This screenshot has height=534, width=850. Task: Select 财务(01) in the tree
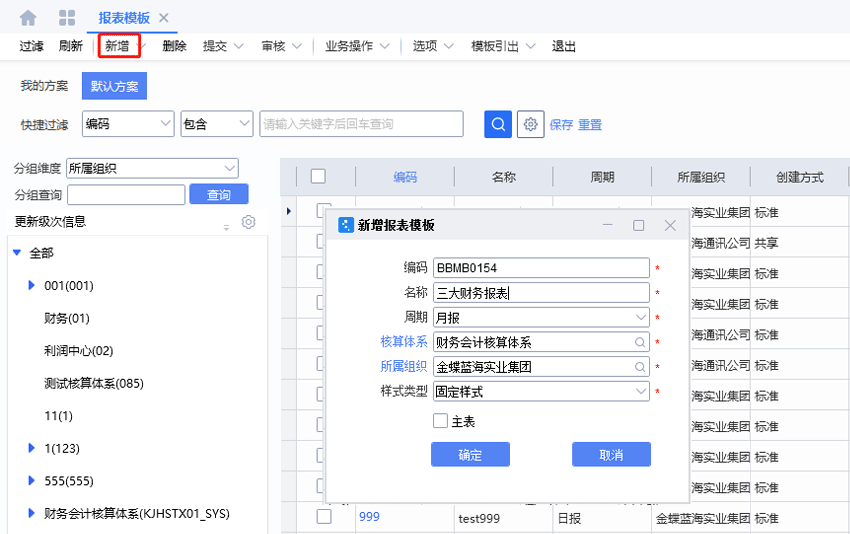[67, 318]
